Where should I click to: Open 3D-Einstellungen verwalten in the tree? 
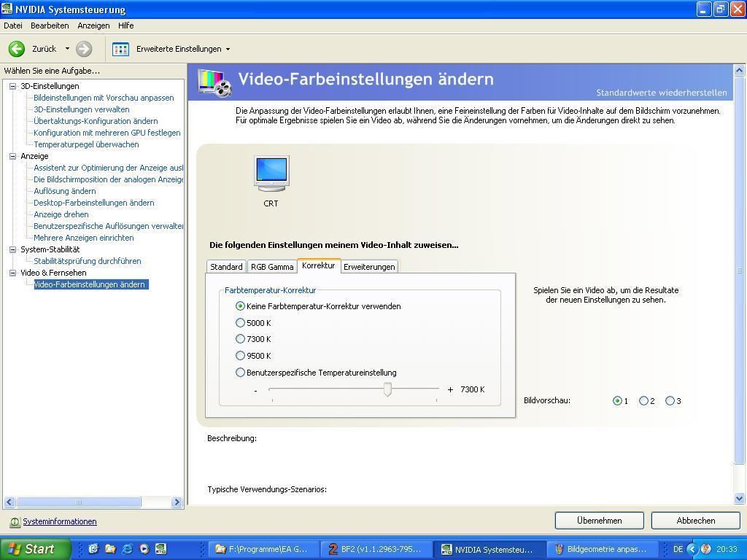pos(82,109)
